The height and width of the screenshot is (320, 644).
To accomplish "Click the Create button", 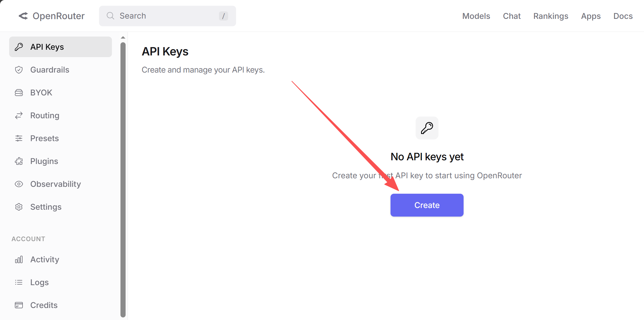I will (x=427, y=205).
